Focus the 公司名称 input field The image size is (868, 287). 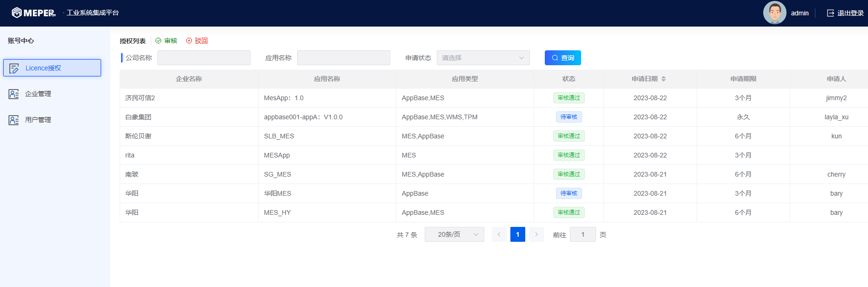click(203, 58)
